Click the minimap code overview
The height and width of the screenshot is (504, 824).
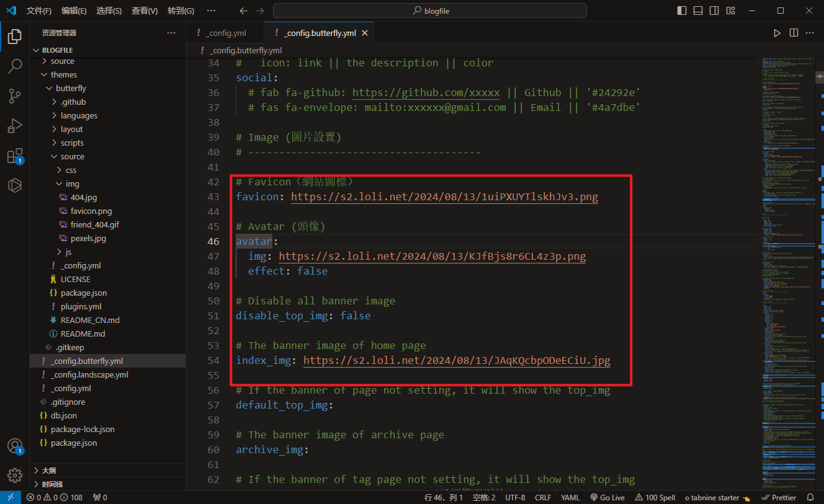(x=788, y=273)
